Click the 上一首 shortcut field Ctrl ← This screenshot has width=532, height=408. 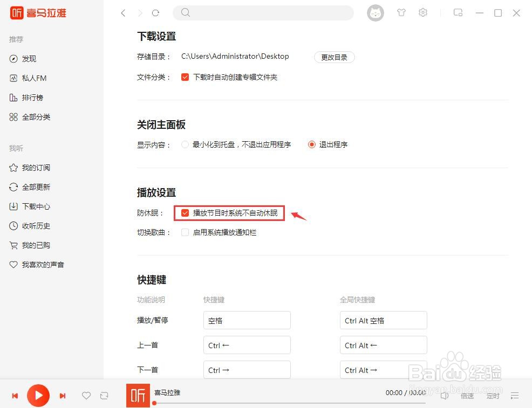(247, 345)
